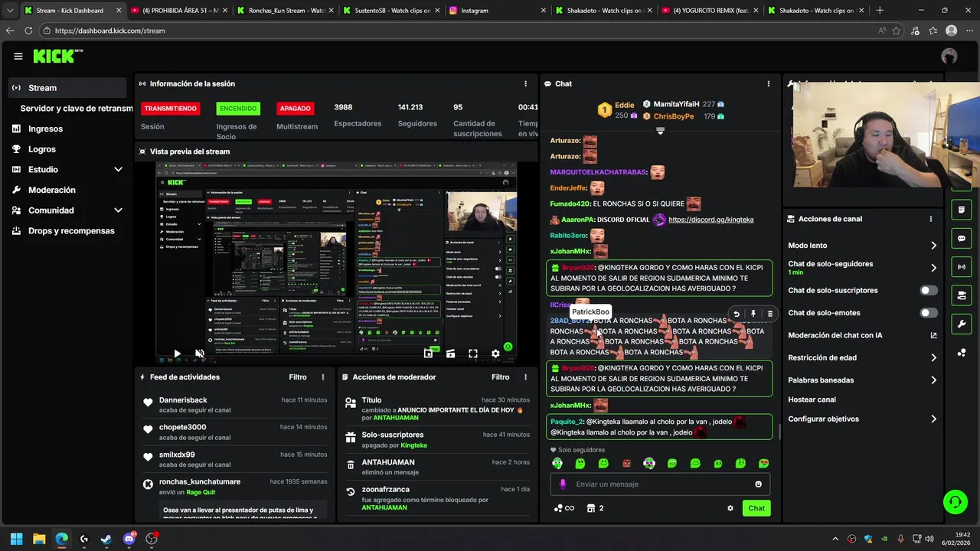Play the stream preview video
Image resolution: width=980 pixels, height=551 pixels.
coord(177,354)
